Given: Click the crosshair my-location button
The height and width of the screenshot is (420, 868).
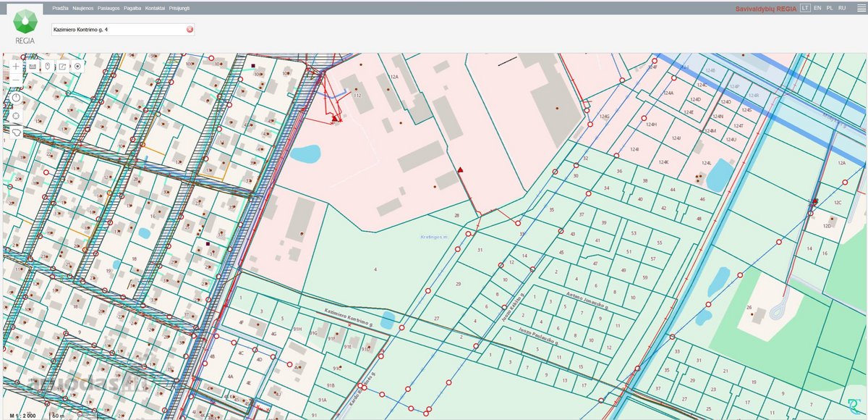Looking at the screenshot, I should pos(16,115).
